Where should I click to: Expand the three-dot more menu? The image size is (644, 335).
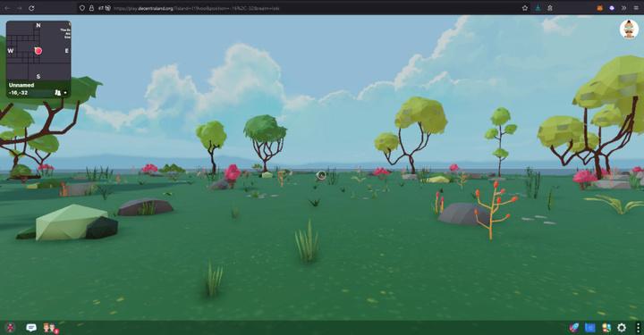point(638,327)
